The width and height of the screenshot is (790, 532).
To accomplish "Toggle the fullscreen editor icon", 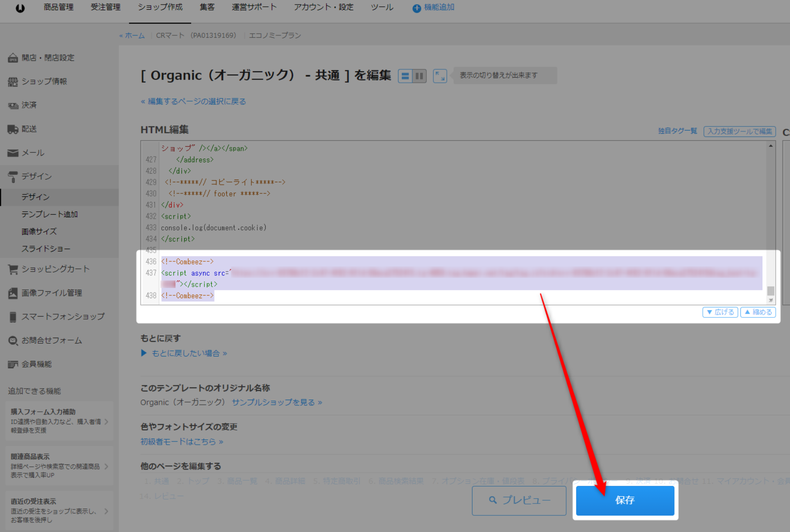I will [440, 76].
